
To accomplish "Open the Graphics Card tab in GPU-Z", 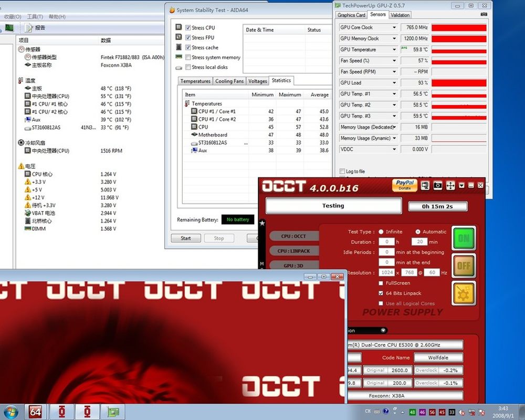I will 351,15.
